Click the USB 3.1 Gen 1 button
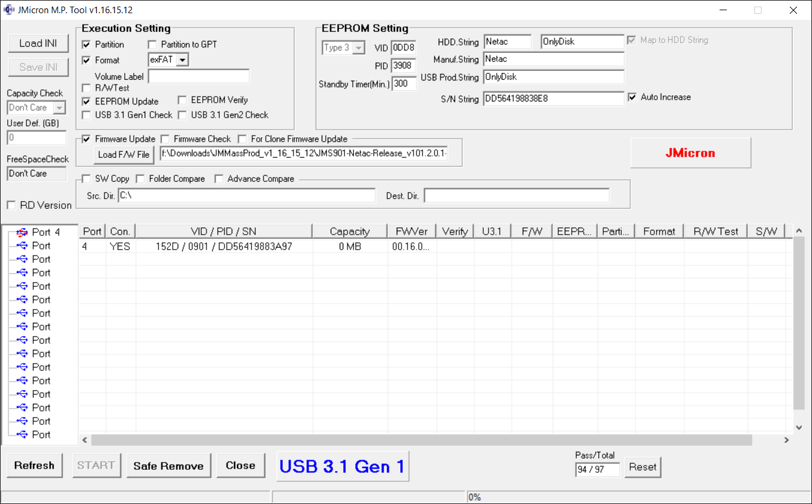The height and width of the screenshot is (504, 812). [x=343, y=466]
